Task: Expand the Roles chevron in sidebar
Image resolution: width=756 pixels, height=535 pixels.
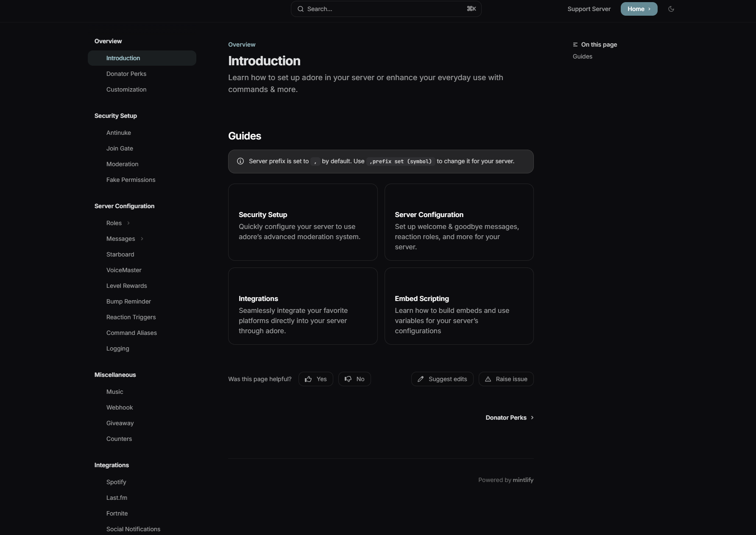Action: click(128, 223)
